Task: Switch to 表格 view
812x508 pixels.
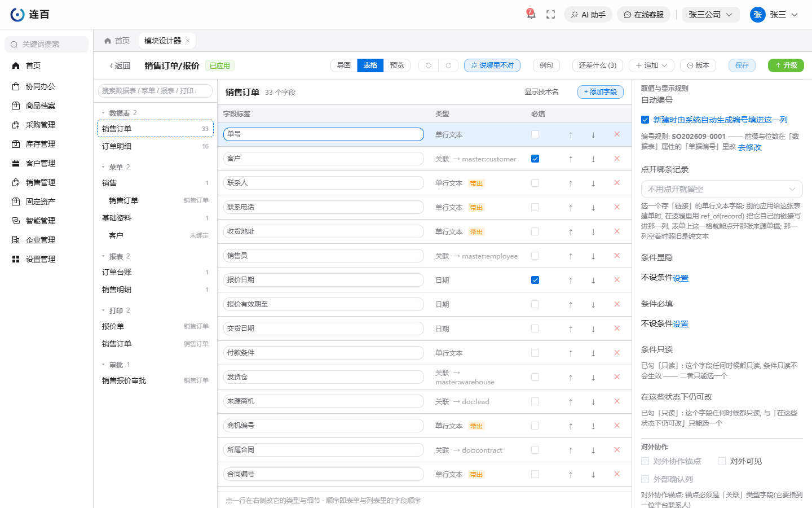Action: point(370,65)
